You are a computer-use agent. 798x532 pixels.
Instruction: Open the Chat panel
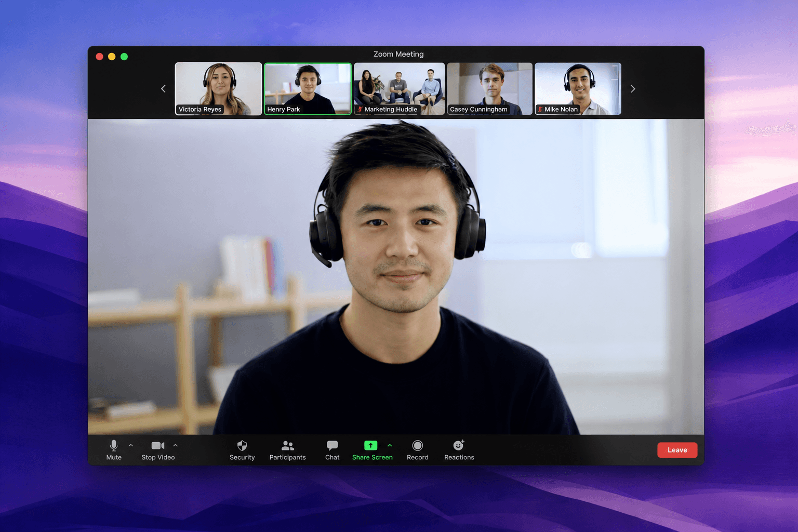(332, 450)
